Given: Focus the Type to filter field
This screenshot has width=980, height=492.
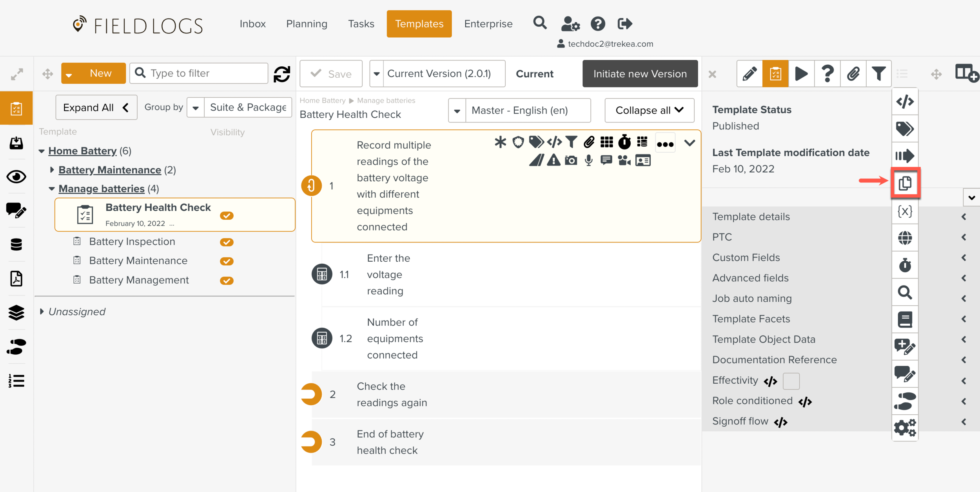Looking at the screenshot, I should 199,73.
